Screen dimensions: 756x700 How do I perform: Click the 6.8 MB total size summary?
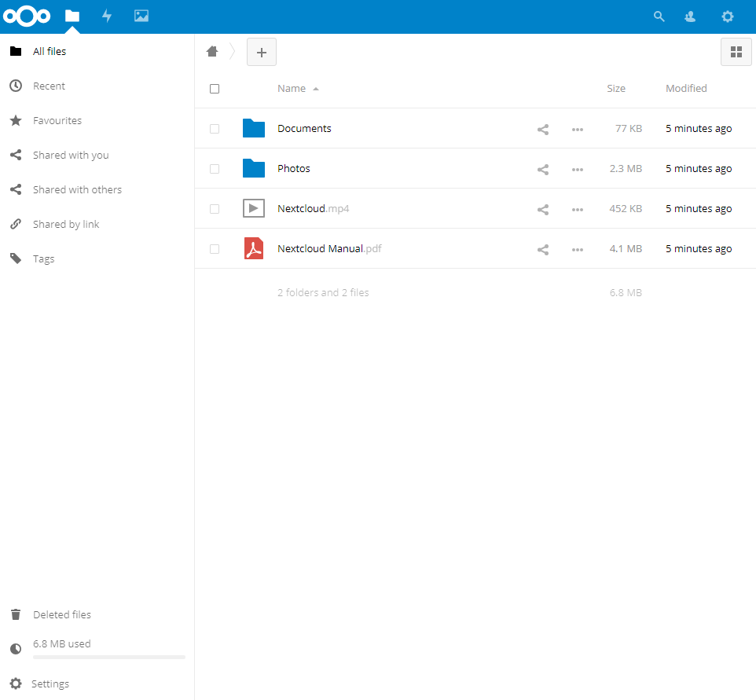point(626,292)
